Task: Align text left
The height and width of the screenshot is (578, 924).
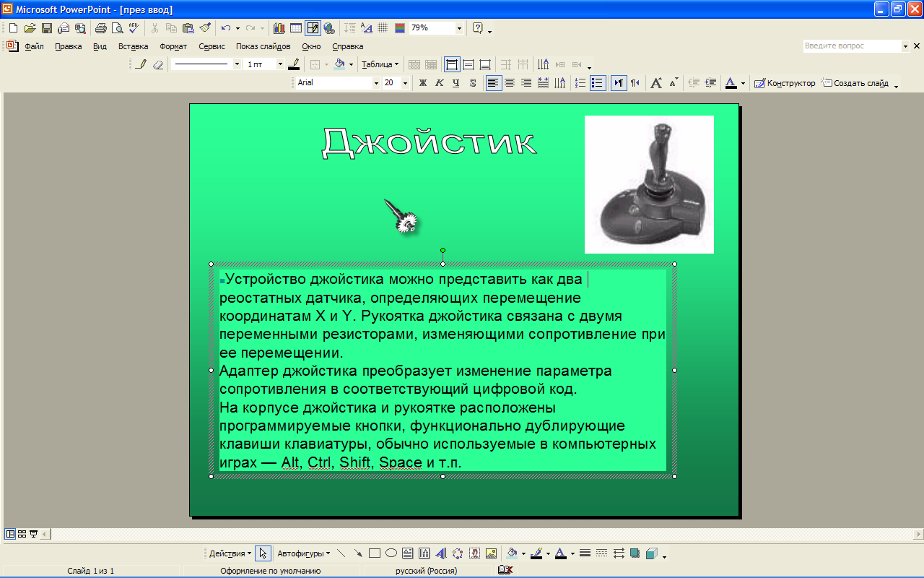Action: (x=493, y=83)
